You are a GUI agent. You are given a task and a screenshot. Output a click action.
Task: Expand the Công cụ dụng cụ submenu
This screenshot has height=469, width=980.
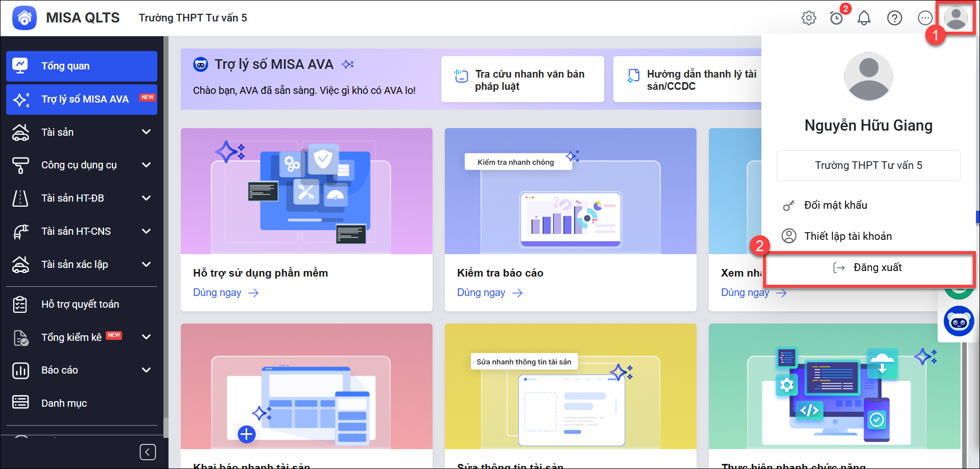pyautogui.click(x=146, y=165)
